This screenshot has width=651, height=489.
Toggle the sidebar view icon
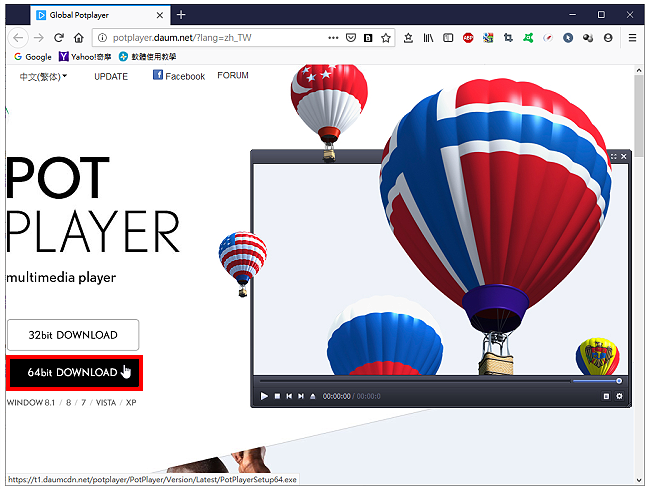coord(448,38)
